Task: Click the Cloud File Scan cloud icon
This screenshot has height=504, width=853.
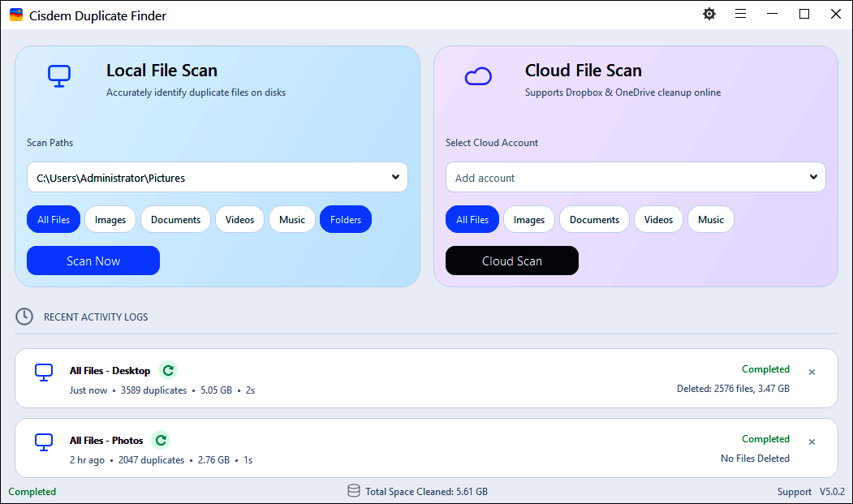Action: [x=478, y=76]
